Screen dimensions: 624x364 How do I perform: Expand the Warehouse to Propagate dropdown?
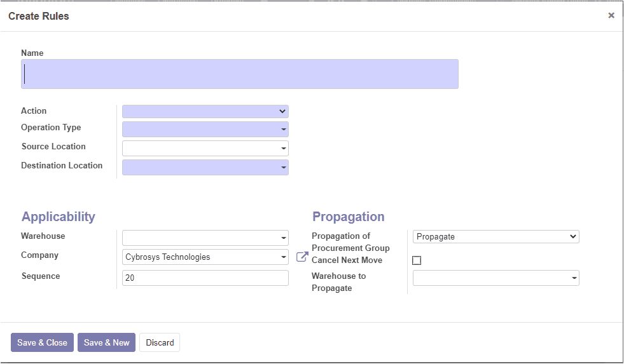click(x=496, y=278)
